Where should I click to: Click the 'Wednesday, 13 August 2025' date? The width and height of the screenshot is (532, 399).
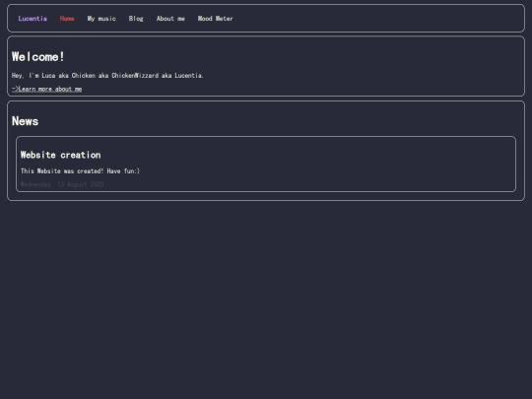62,184
